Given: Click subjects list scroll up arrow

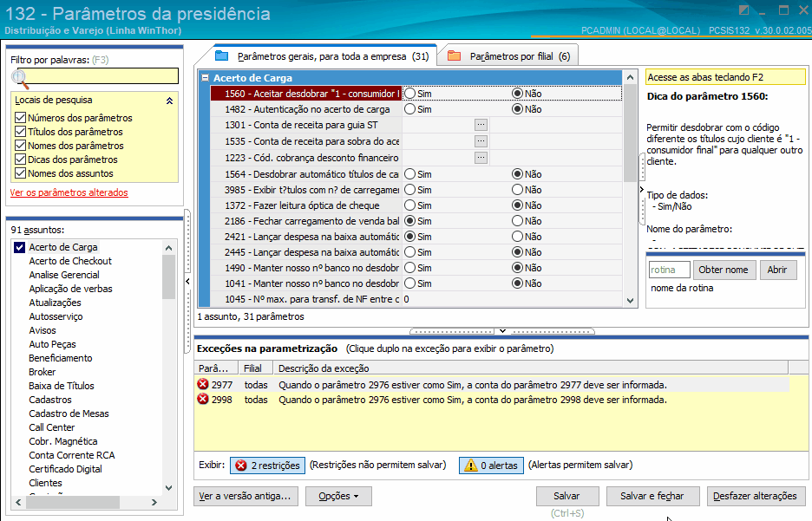Looking at the screenshot, I should point(169,248).
